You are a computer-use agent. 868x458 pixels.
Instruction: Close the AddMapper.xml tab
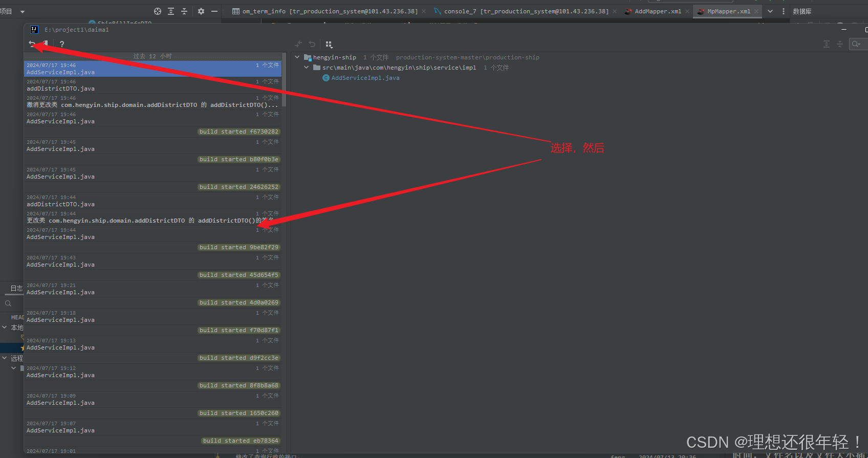687,11
